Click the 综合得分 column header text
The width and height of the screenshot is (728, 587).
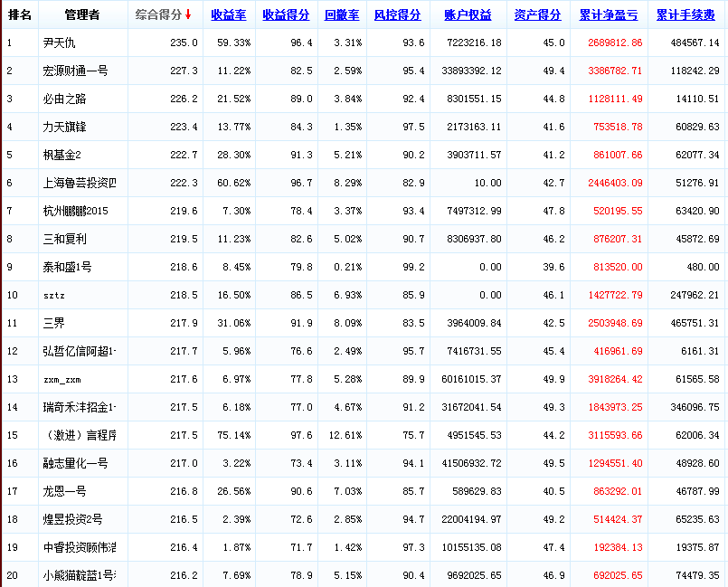159,14
